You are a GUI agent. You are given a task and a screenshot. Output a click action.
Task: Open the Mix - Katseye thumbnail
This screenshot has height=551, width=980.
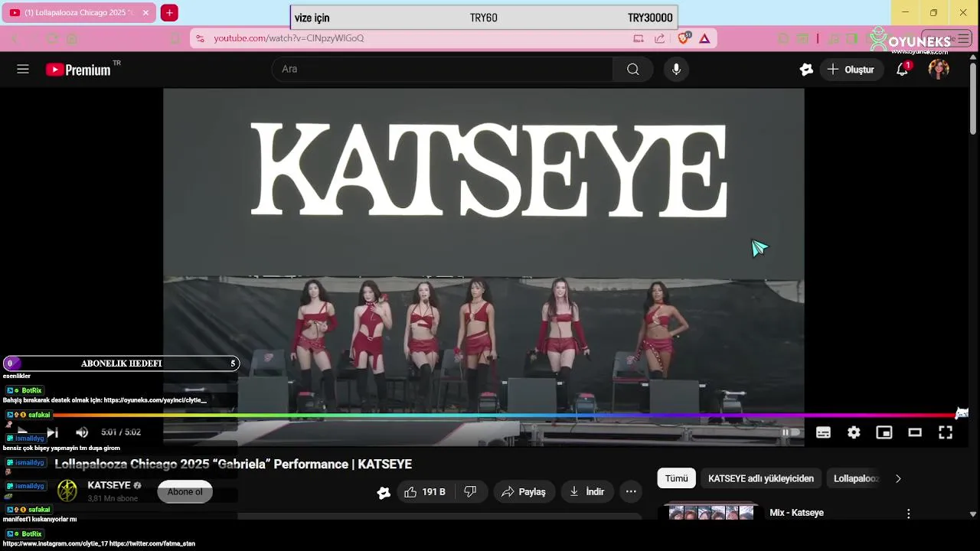711,512
